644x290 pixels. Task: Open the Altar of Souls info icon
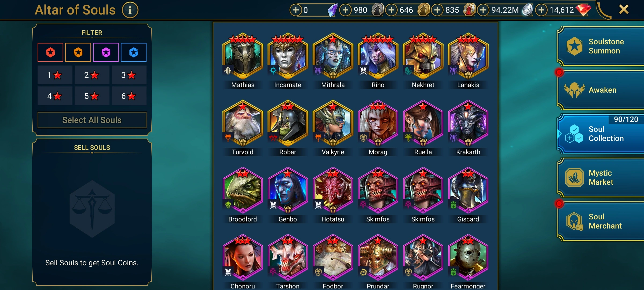tap(130, 10)
